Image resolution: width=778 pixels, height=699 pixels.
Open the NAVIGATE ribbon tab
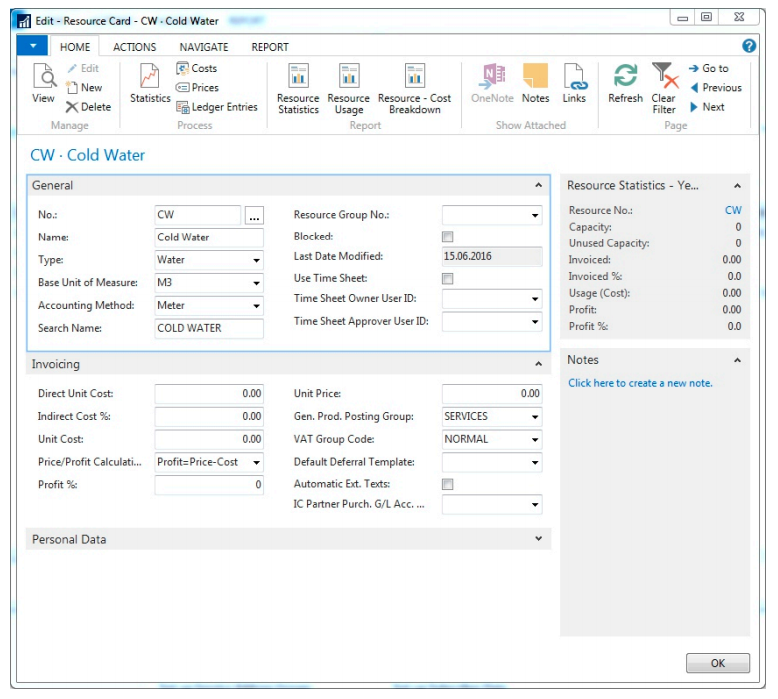(x=203, y=47)
